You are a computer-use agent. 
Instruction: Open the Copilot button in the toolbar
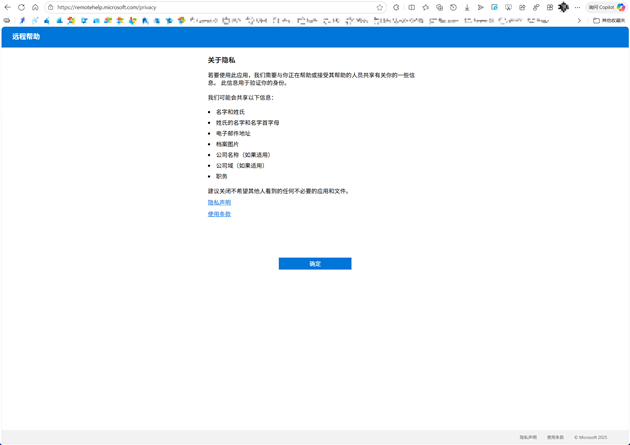607,7
